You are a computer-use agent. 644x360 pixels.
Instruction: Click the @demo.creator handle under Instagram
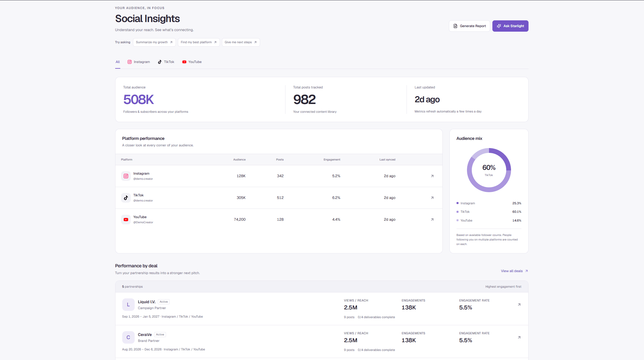[143, 179]
